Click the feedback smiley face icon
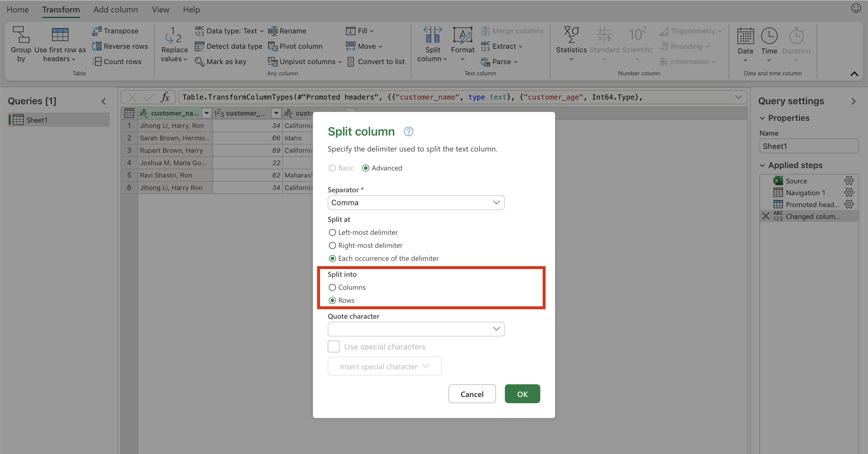This screenshot has height=454, width=868. pos(856,8)
